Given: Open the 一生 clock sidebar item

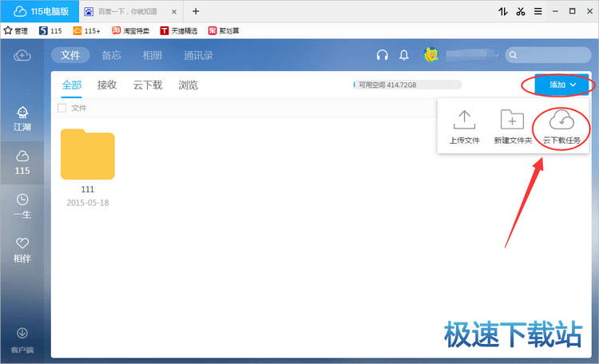Looking at the screenshot, I should pos(22,207).
